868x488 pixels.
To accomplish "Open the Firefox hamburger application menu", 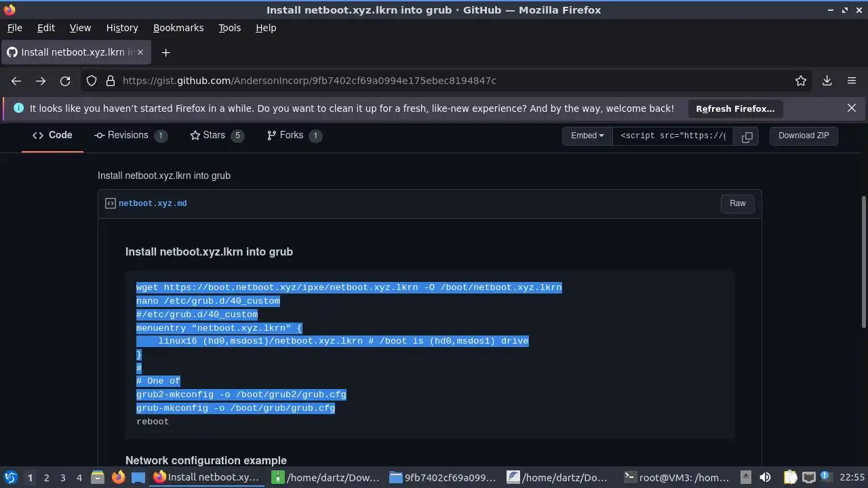I will [x=852, y=81].
